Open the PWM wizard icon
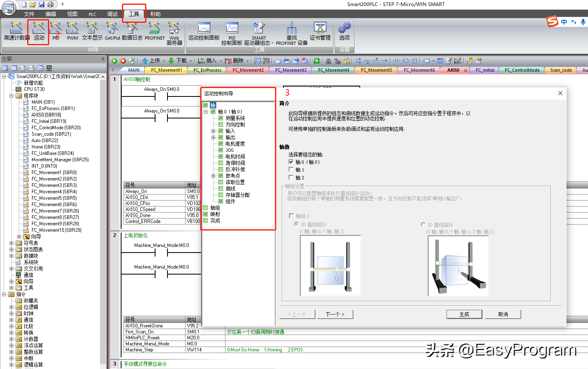The width and height of the screenshot is (588, 369). point(72,31)
